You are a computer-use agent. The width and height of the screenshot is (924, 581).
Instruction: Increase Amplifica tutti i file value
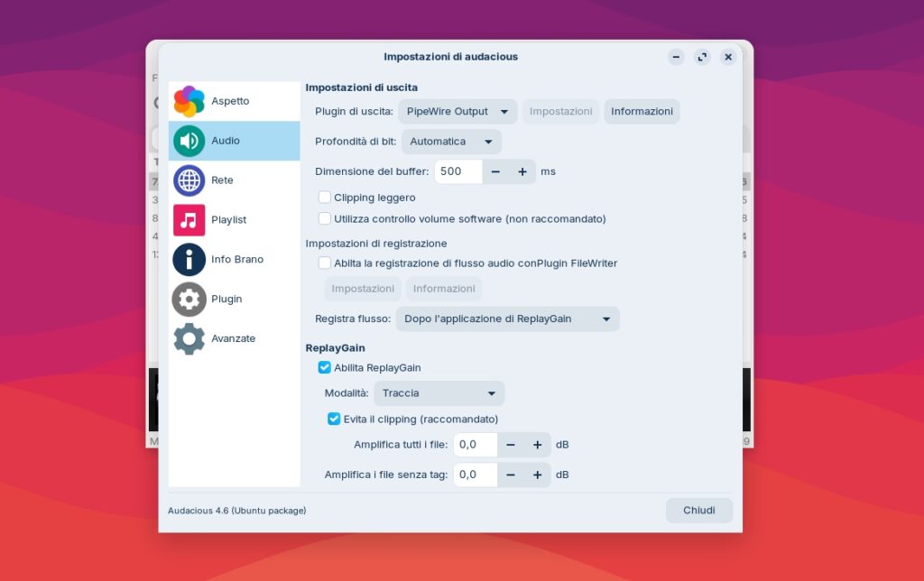[x=538, y=445]
